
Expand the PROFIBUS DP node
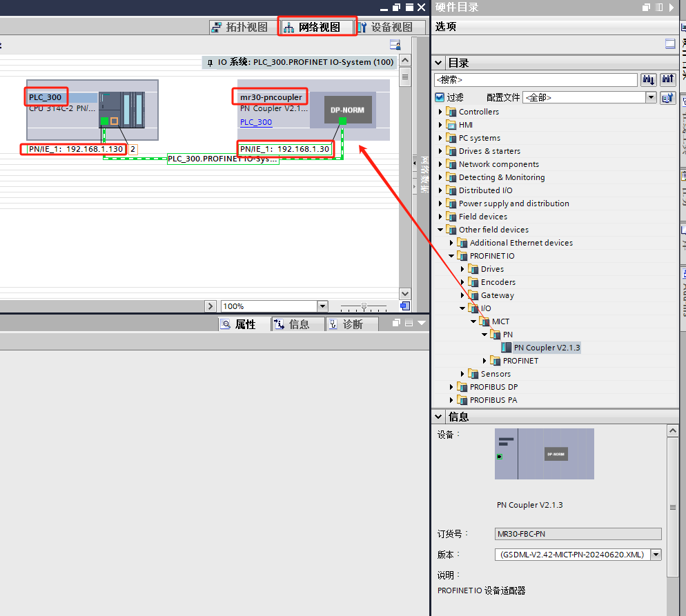[x=451, y=388]
